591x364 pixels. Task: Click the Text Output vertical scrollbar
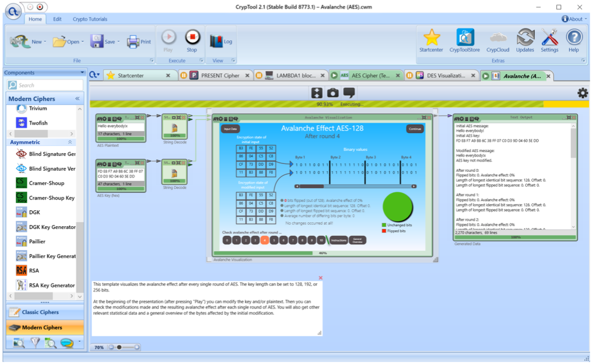(x=573, y=176)
